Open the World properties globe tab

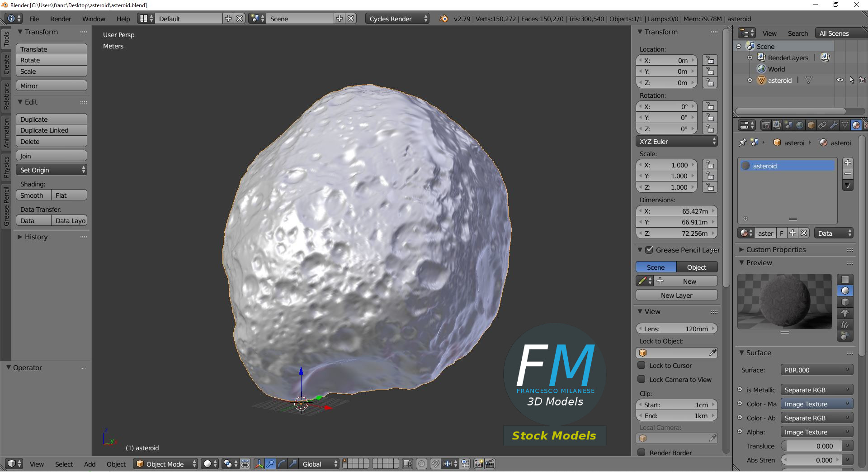coord(800,125)
